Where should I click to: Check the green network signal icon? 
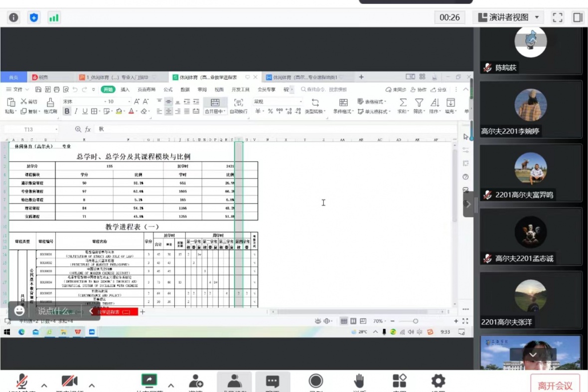pos(54,18)
